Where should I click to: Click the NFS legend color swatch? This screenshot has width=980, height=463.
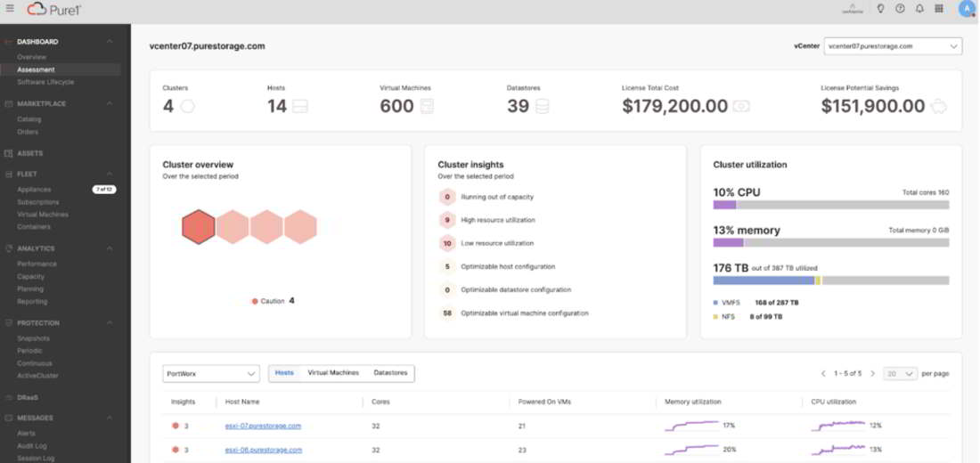coord(715,317)
